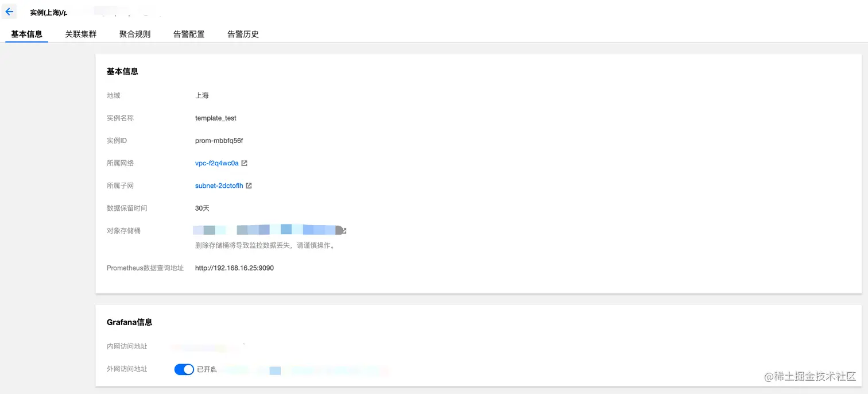Open the 告警配置 tab
Viewport: 868px width, 394px height.
[x=189, y=34]
